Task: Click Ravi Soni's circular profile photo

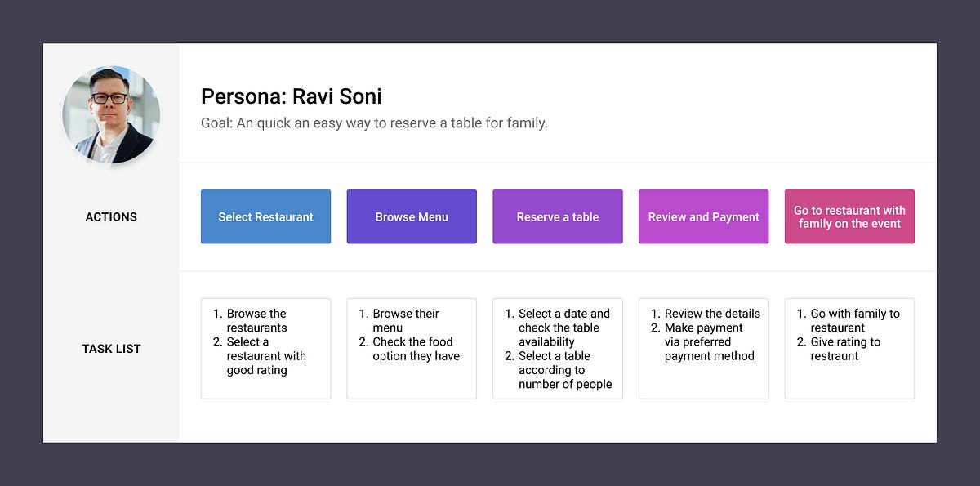Action: (x=111, y=114)
